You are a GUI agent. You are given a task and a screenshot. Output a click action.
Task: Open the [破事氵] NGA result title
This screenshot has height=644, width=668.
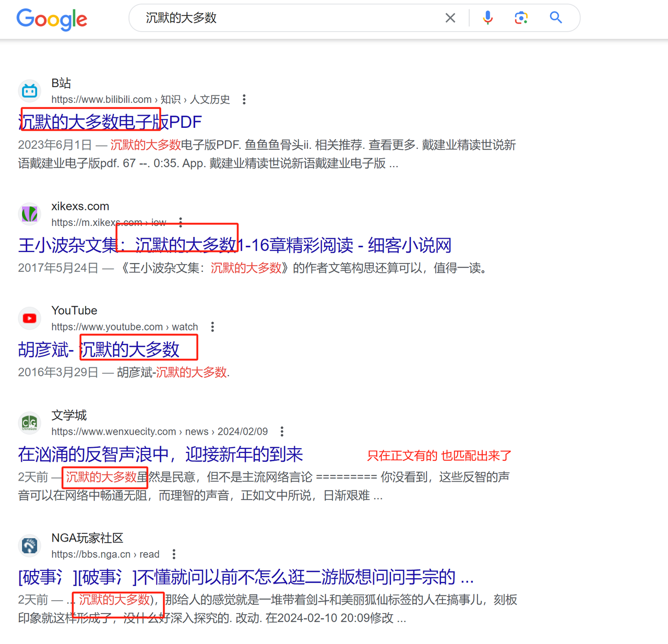246,577
